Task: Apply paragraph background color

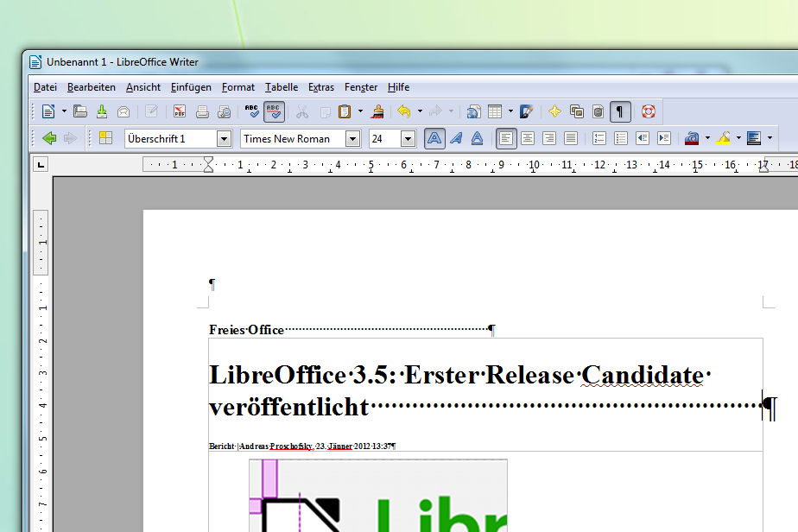Action: coord(754,138)
